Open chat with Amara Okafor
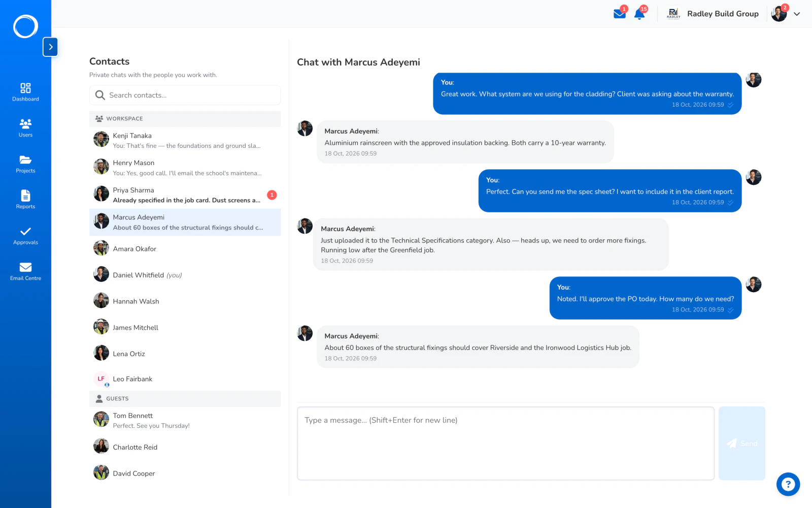The width and height of the screenshot is (812, 508). pyautogui.click(x=185, y=249)
